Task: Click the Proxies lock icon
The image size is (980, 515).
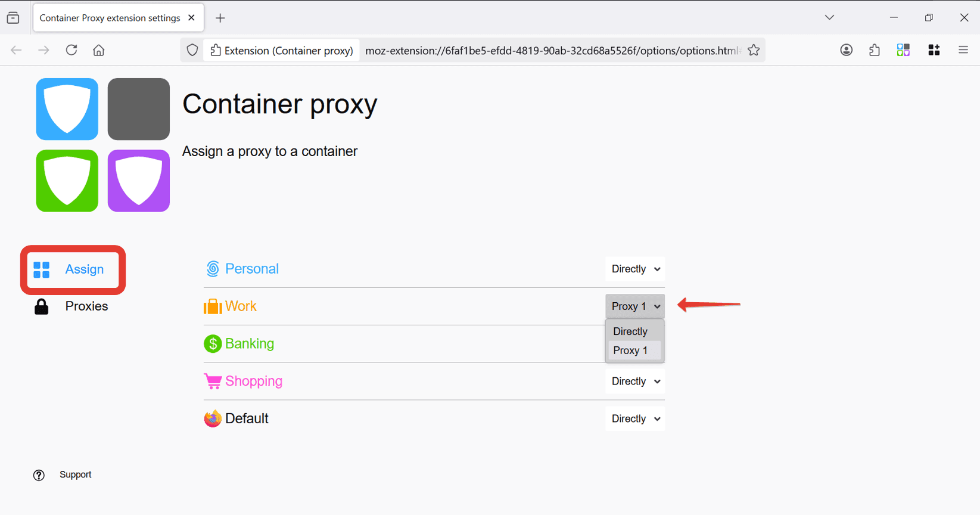Action: [x=41, y=306]
